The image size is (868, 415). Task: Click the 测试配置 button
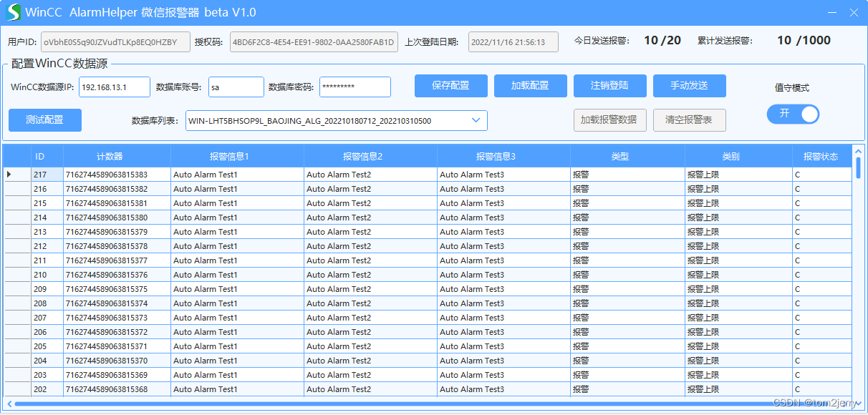[44, 119]
